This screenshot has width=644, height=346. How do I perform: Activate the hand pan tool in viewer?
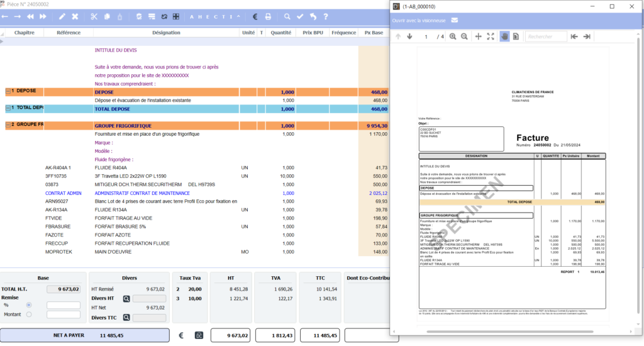point(504,36)
